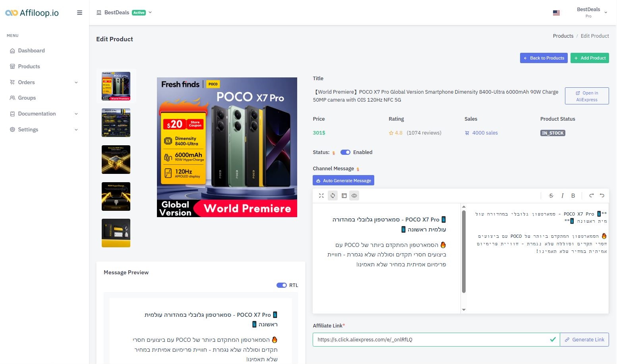Open Orders menu item
Image resolution: width=617 pixels, height=364 pixels.
coord(26,82)
